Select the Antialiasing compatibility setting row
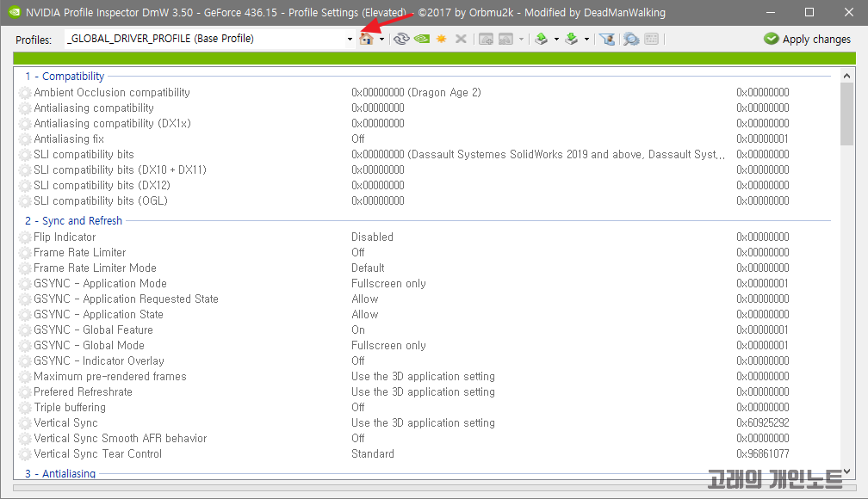 [425, 108]
